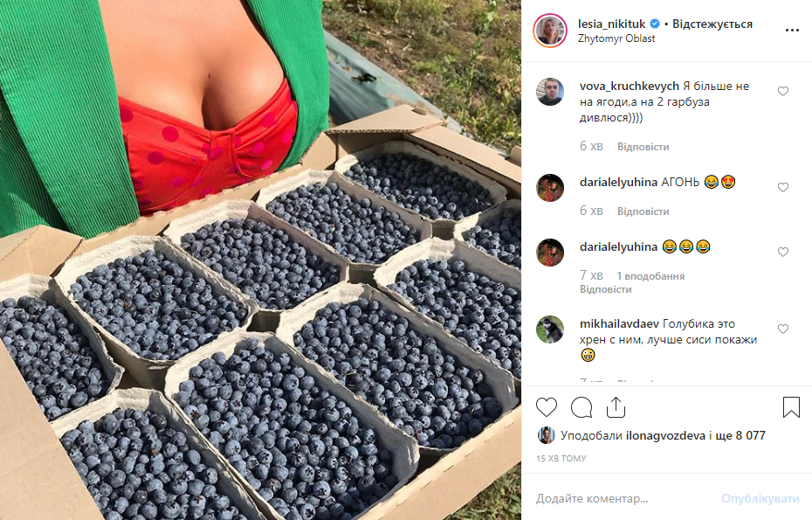
Task: Open ilonagvozdeva profile from likes line
Action: pos(665,435)
